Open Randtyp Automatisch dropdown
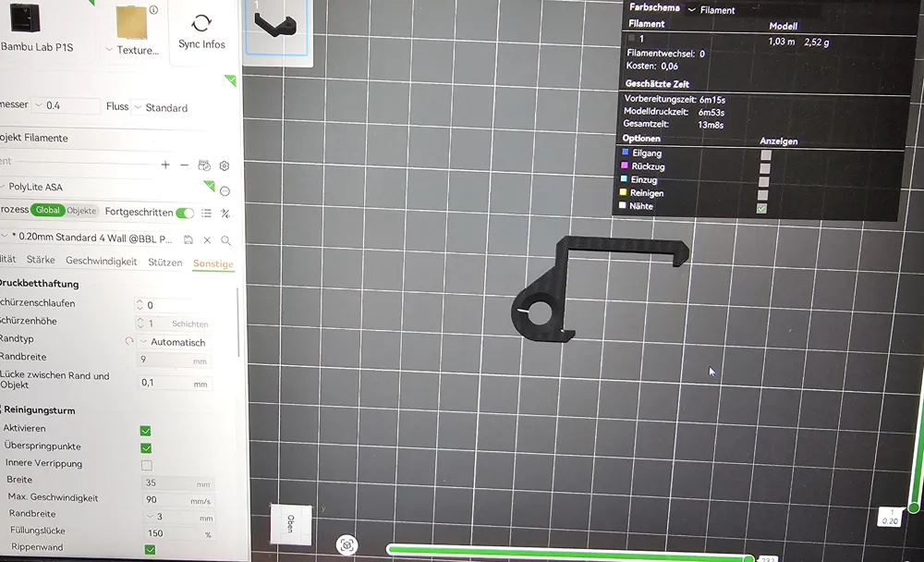 click(174, 342)
